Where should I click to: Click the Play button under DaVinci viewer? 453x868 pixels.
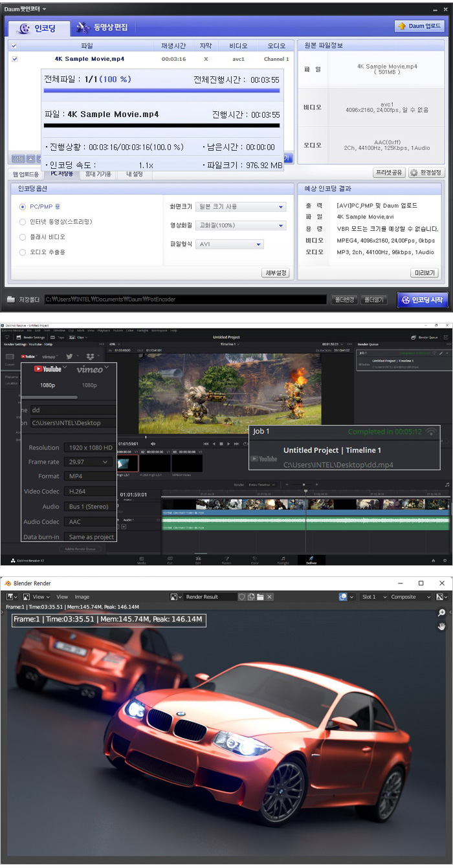click(x=228, y=444)
